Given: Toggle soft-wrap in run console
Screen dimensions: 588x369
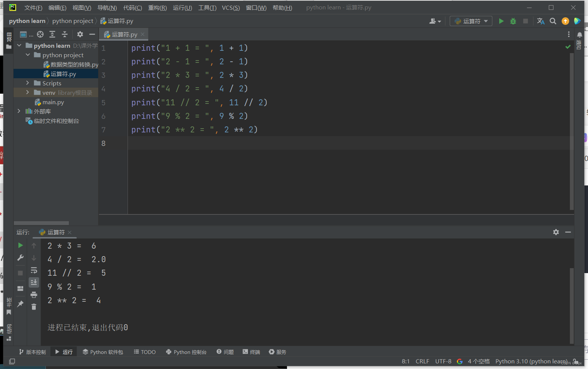Looking at the screenshot, I should 34,270.
